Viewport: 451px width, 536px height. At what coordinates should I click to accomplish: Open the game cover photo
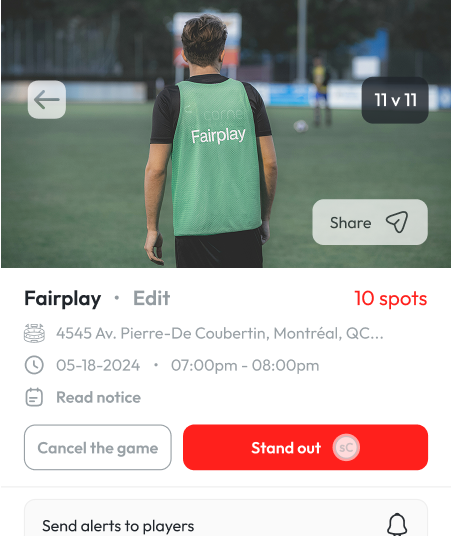[x=226, y=134]
